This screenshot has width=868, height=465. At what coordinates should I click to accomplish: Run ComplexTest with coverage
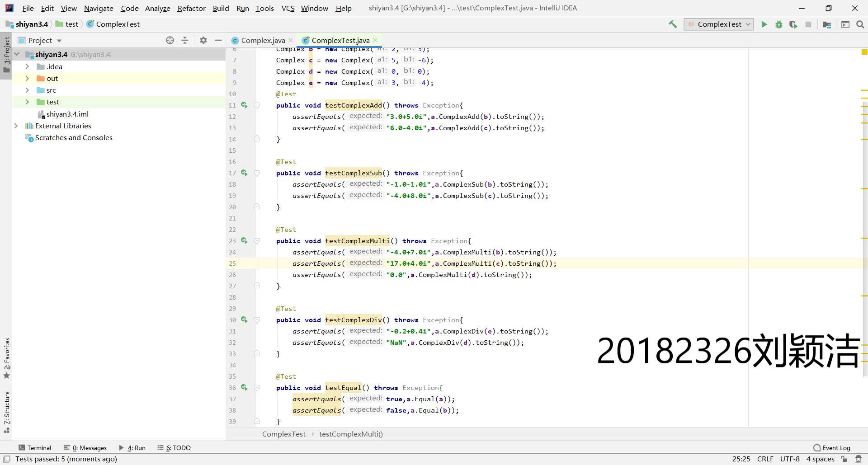793,24
